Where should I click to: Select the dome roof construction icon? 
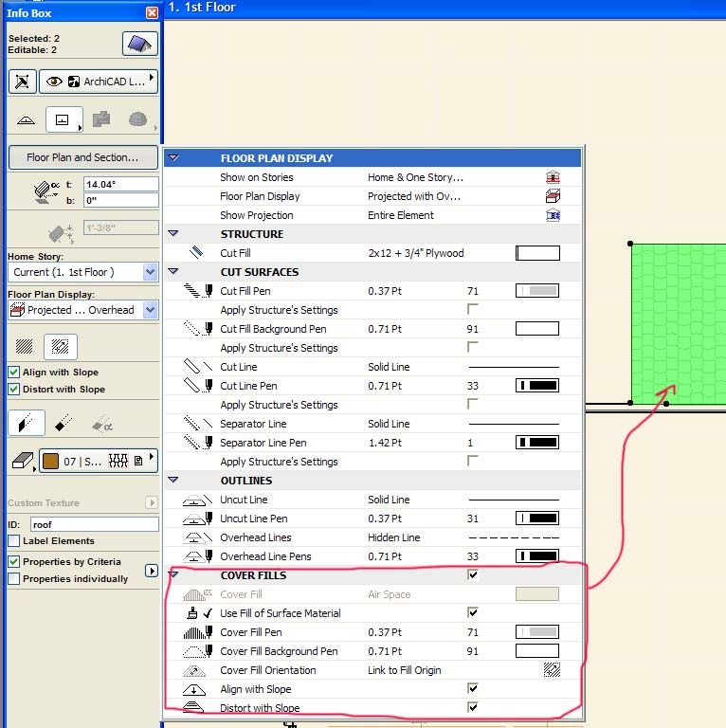pos(137,119)
